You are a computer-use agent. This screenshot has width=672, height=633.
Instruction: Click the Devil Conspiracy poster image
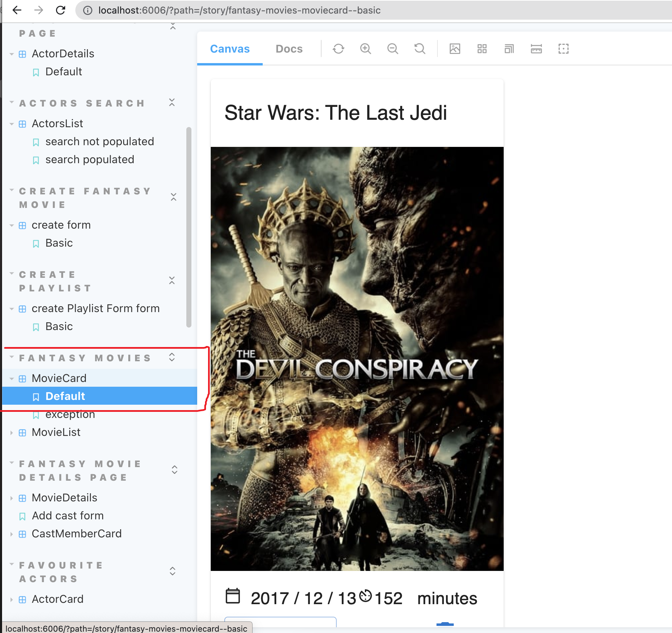[357, 359]
